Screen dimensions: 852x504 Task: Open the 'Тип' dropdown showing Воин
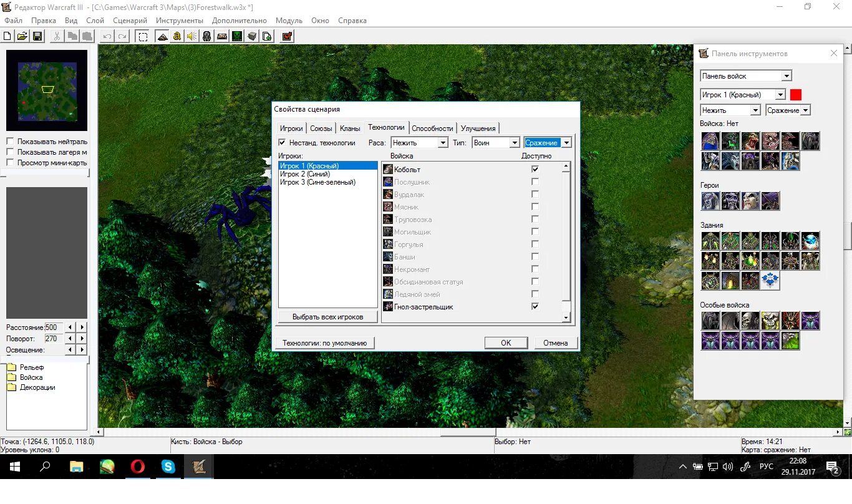pos(496,143)
